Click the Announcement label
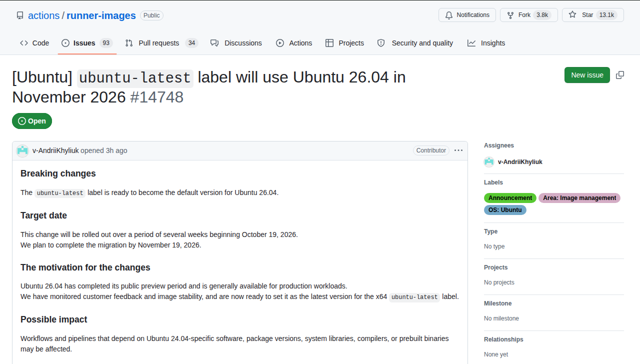 click(510, 198)
